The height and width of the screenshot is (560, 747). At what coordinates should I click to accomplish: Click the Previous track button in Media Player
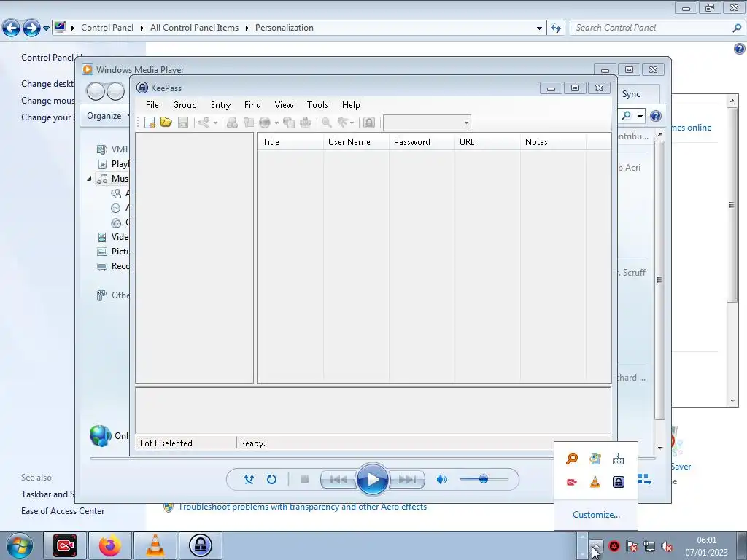338,480
